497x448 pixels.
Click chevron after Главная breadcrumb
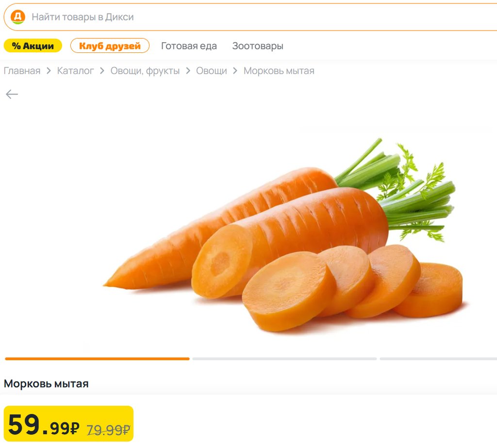pos(49,71)
